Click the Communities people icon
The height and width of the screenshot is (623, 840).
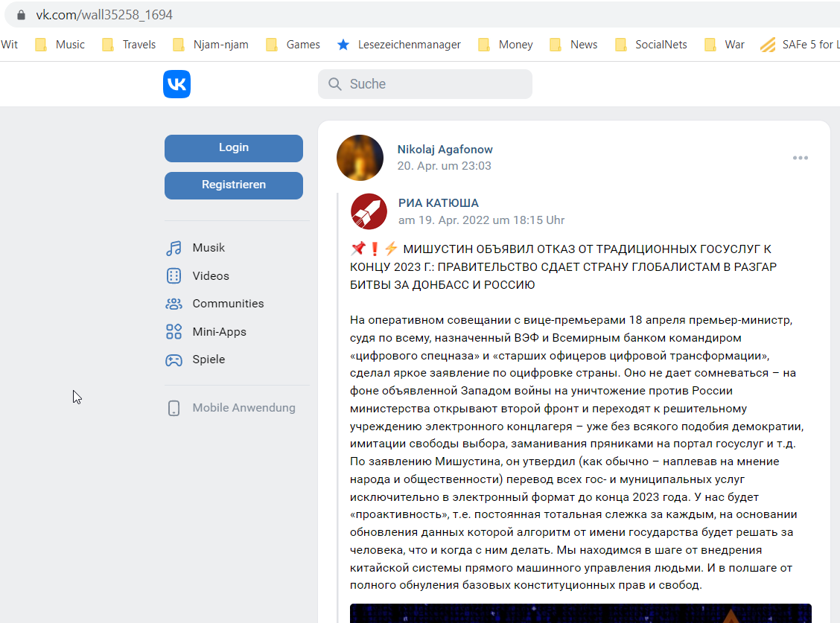pyautogui.click(x=174, y=304)
